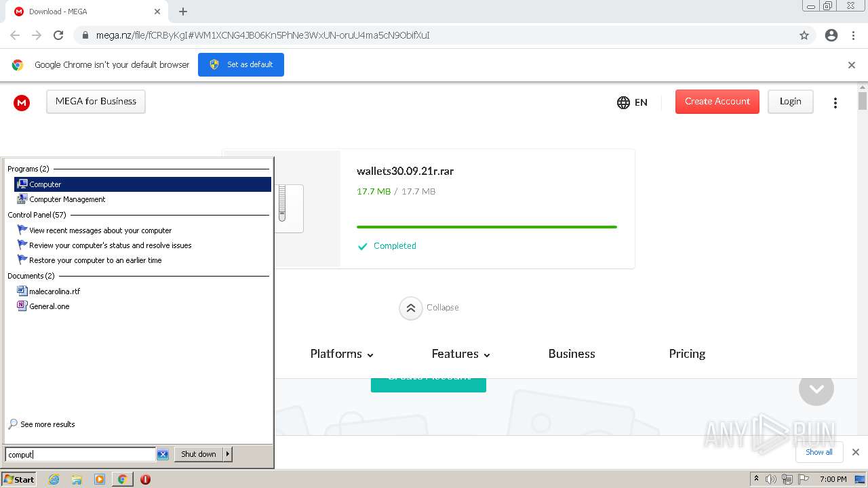Click the Completed status text
The height and width of the screenshot is (488, 868).
tap(395, 246)
